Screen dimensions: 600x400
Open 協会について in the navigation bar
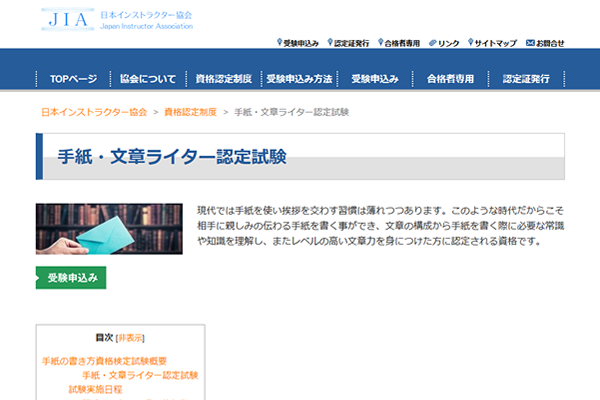point(147,78)
